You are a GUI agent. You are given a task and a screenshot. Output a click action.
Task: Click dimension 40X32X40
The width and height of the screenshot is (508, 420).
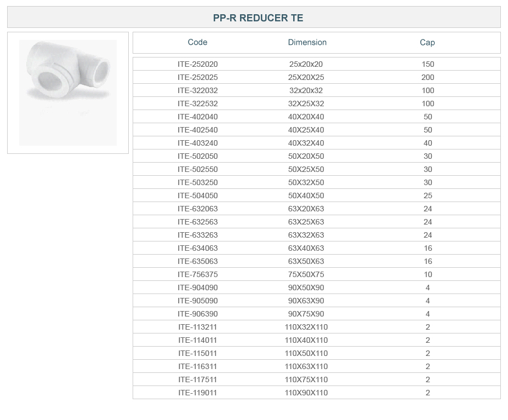click(x=306, y=143)
